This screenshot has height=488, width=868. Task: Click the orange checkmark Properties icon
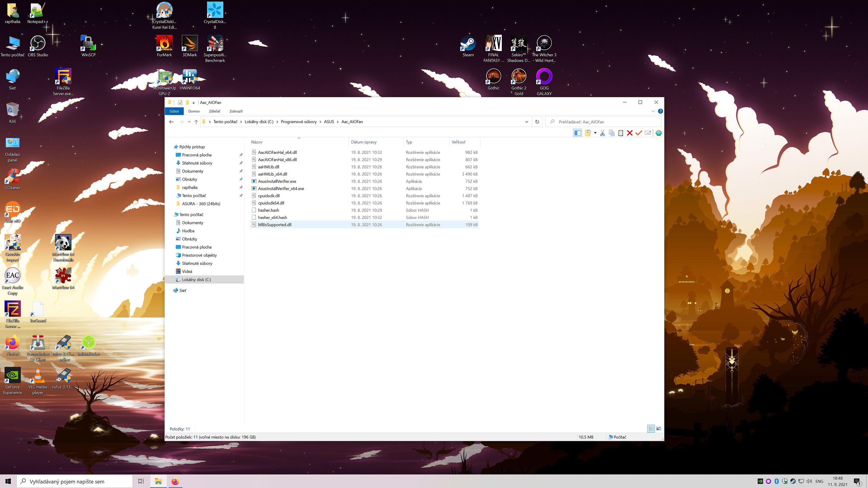click(x=639, y=133)
